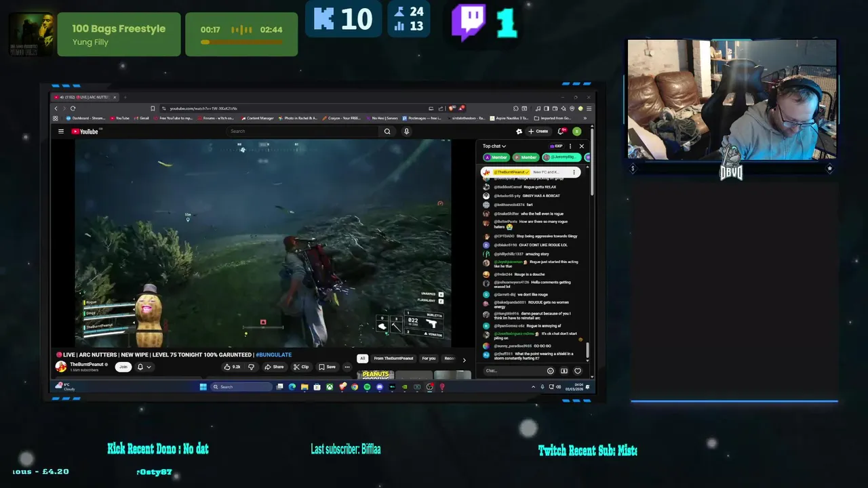
Task: Click the Clip button
Action: 302,367
